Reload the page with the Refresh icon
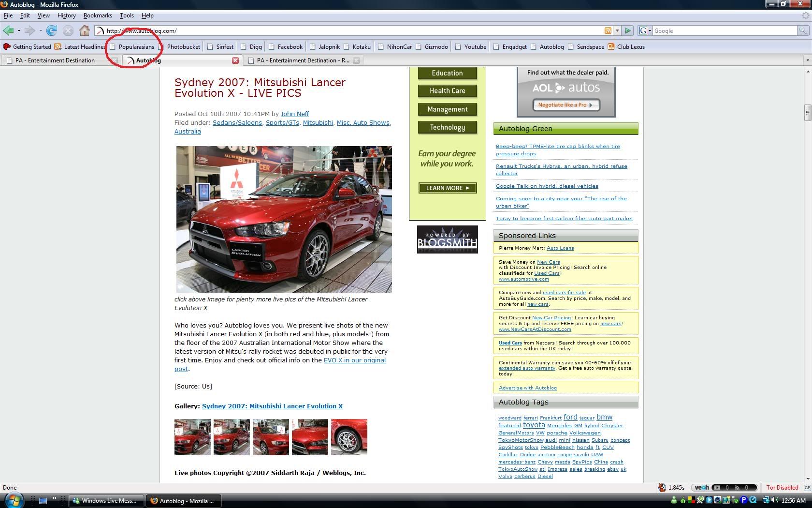This screenshot has width=812, height=508. point(52,31)
